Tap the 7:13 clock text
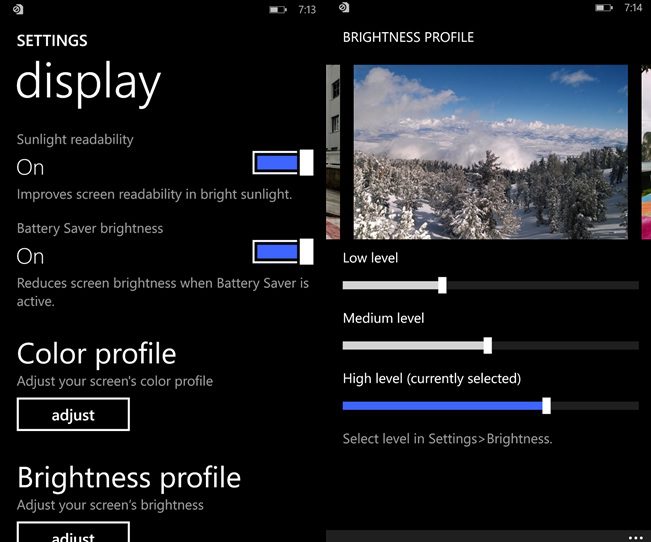This screenshot has height=542, width=651. click(307, 10)
